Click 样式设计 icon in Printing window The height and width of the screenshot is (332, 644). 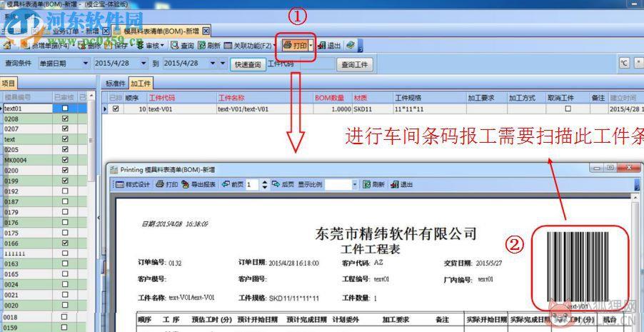[x=119, y=185]
